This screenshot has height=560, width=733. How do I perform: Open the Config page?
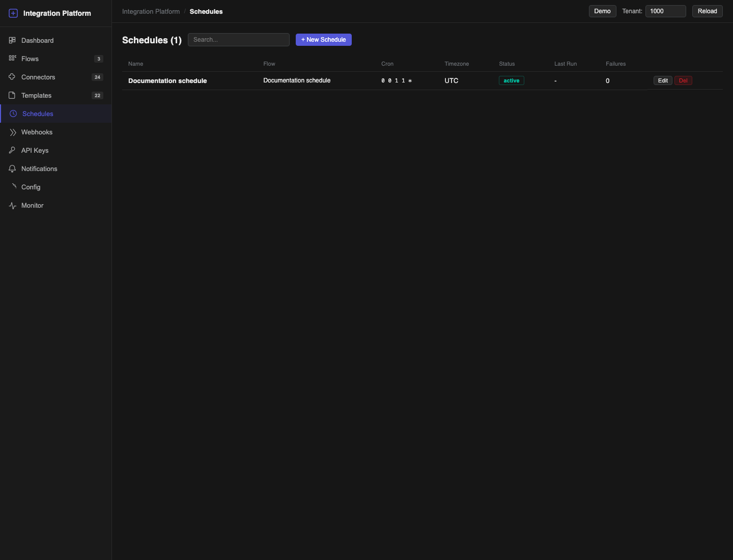[x=56, y=187]
